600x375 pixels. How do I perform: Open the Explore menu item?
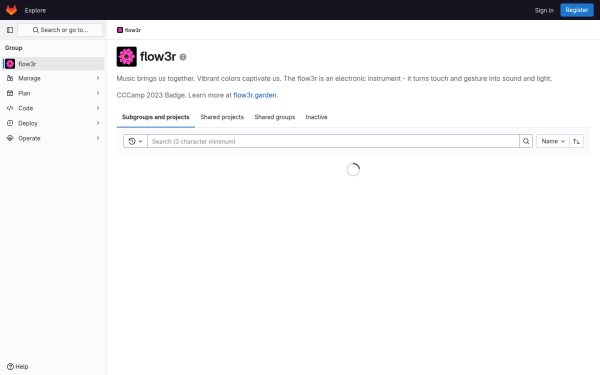[35, 10]
